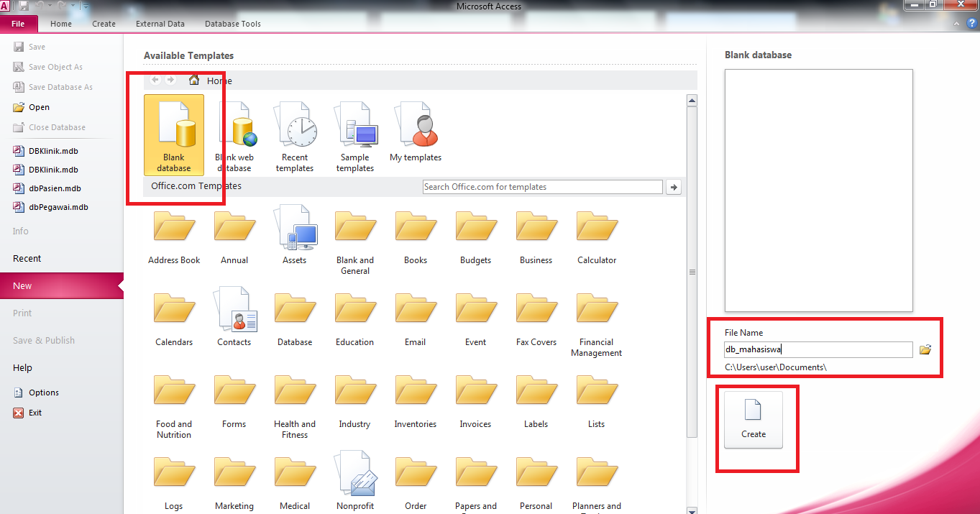The height and width of the screenshot is (514, 980).
Task: Open Sample templates
Action: [x=355, y=134]
